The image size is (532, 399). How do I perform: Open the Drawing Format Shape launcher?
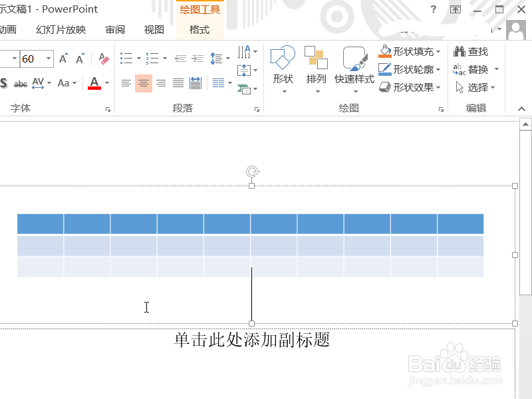pos(441,109)
